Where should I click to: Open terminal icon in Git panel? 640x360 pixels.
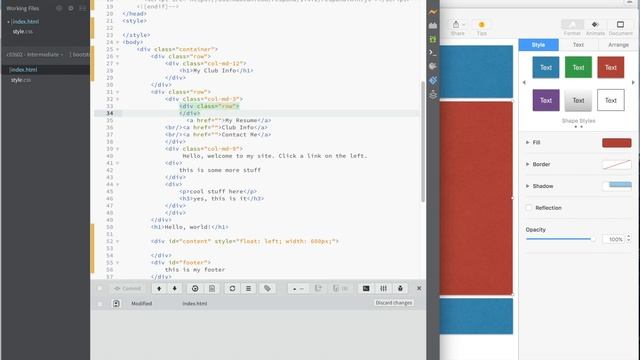(366, 289)
